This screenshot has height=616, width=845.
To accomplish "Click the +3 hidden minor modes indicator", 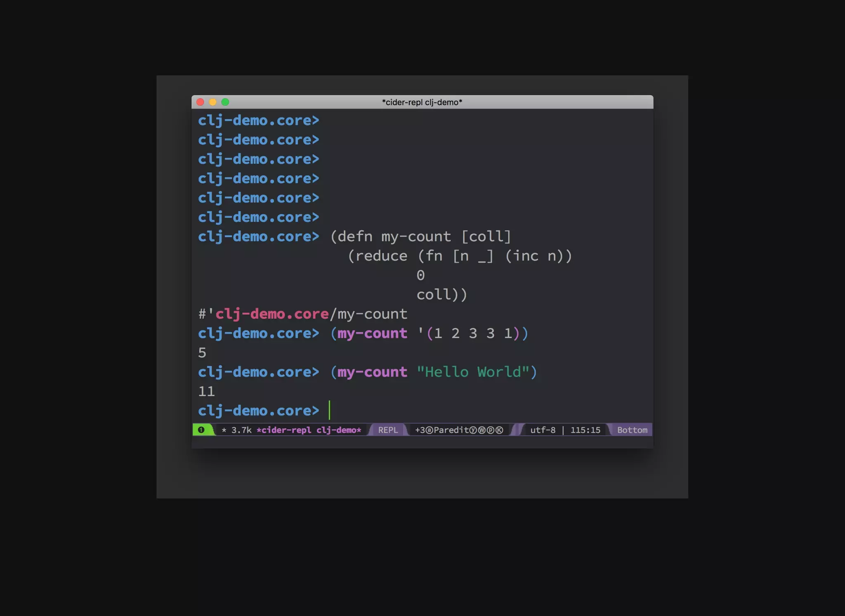I will point(420,430).
